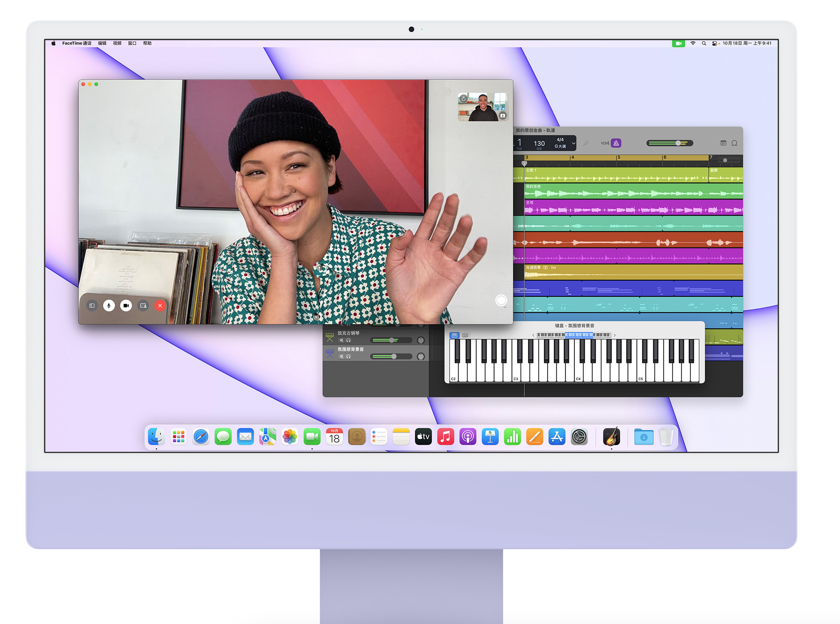Enable the 1234 count-in button
The height and width of the screenshot is (624, 840).
(x=604, y=143)
